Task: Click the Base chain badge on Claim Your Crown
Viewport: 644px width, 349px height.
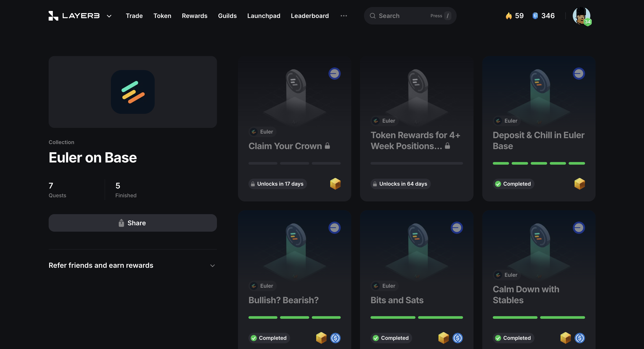Action: coord(335,73)
